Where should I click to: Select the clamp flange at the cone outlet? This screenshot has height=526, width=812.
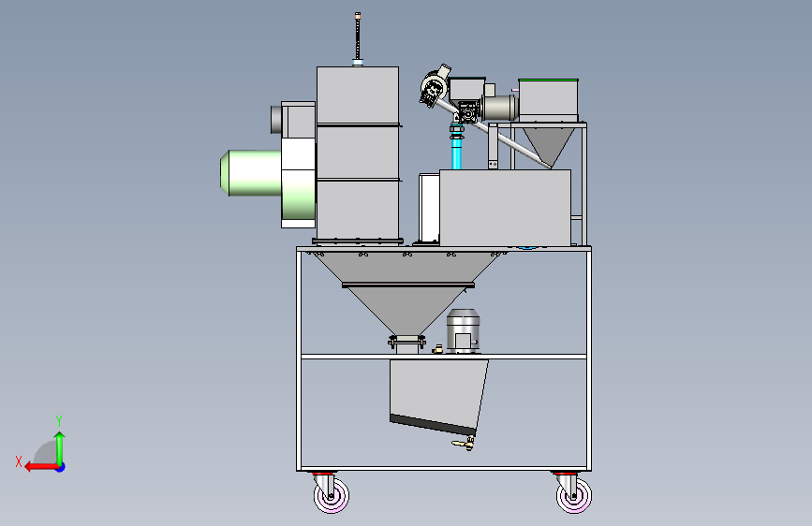tap(407, 341)
